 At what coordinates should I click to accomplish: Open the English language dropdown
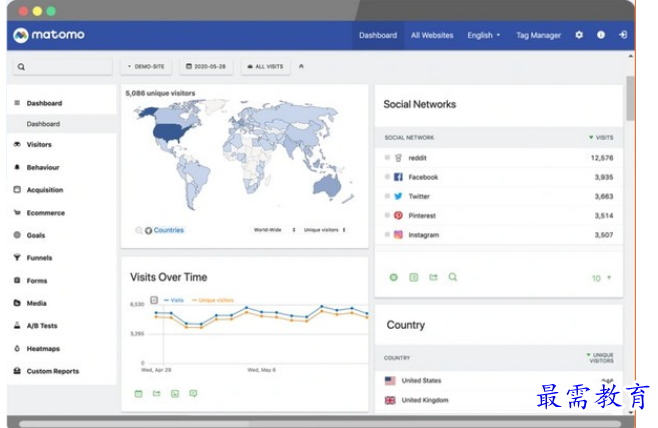tap(484, 35)
